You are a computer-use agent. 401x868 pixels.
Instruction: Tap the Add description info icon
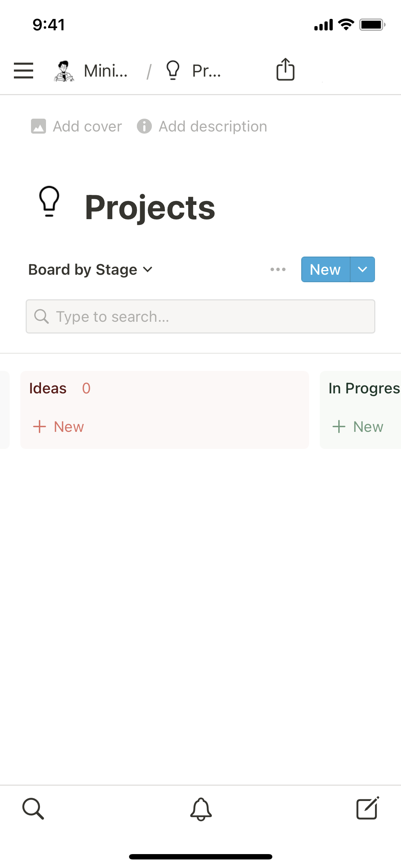click(144, 126)
